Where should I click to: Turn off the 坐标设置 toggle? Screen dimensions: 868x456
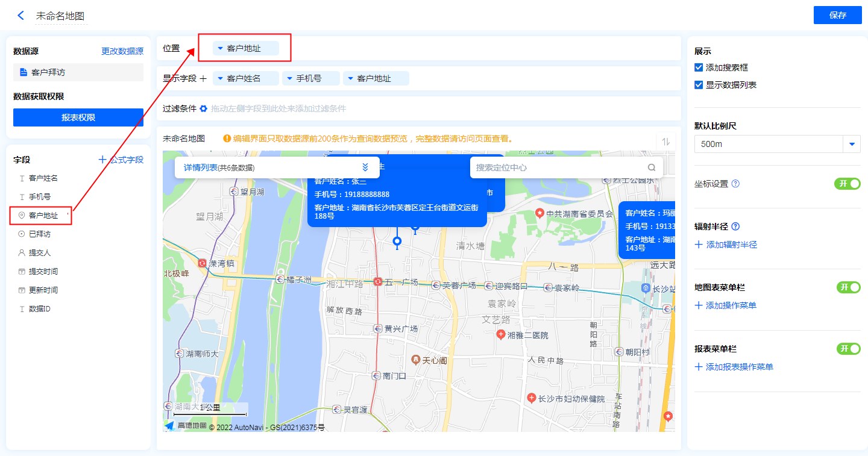coord(848,184)
